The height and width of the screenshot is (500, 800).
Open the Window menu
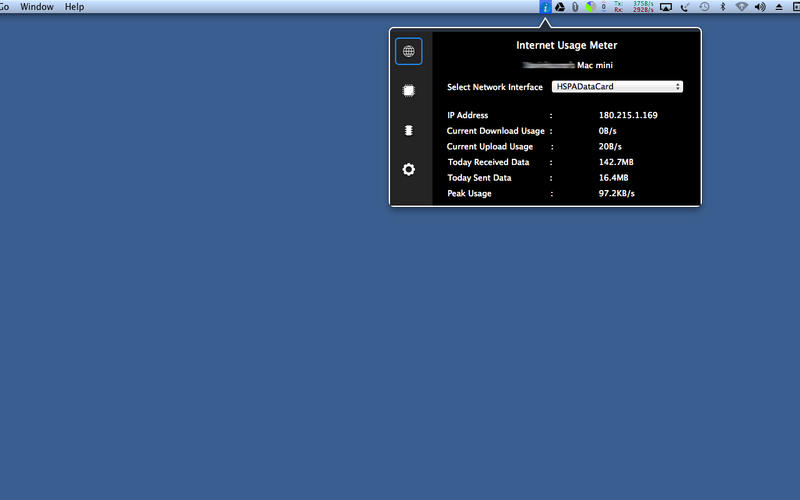37,7
